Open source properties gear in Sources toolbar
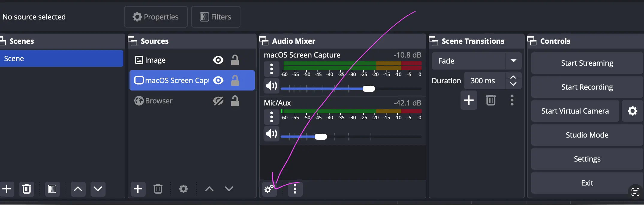 (183, 189)
